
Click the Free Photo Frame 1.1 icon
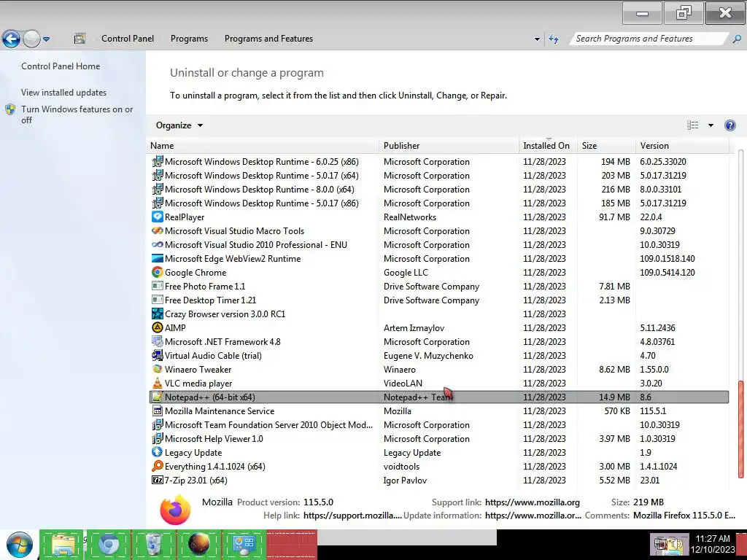(x=158, y=286)
